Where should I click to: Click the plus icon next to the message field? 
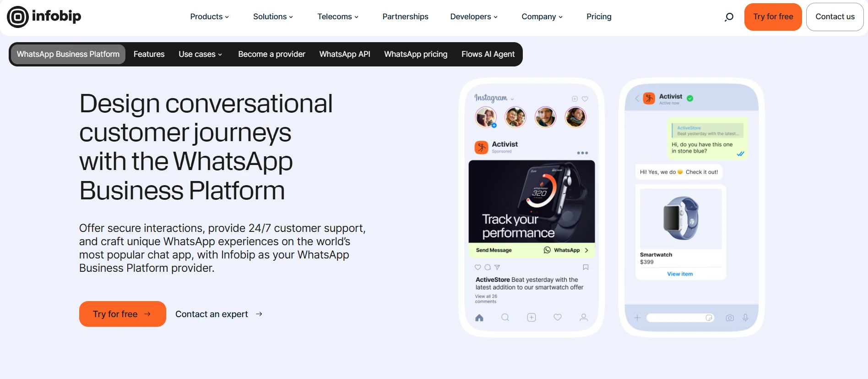(637, 317)
